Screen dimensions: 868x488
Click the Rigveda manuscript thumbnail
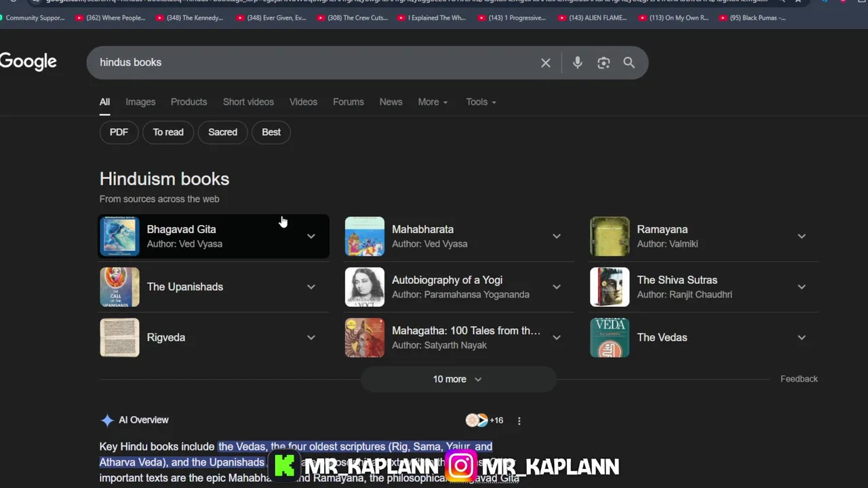pyautogui.click(x=119, y=338)
